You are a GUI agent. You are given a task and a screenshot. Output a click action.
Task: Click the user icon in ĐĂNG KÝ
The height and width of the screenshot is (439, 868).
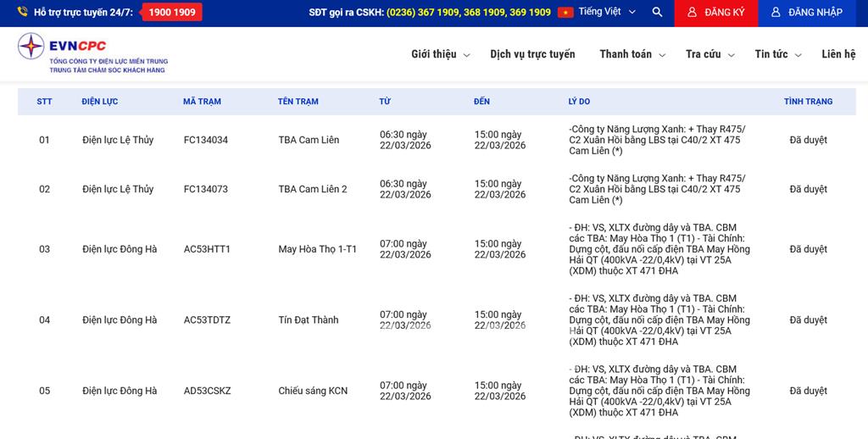click(x=693, y=13)
